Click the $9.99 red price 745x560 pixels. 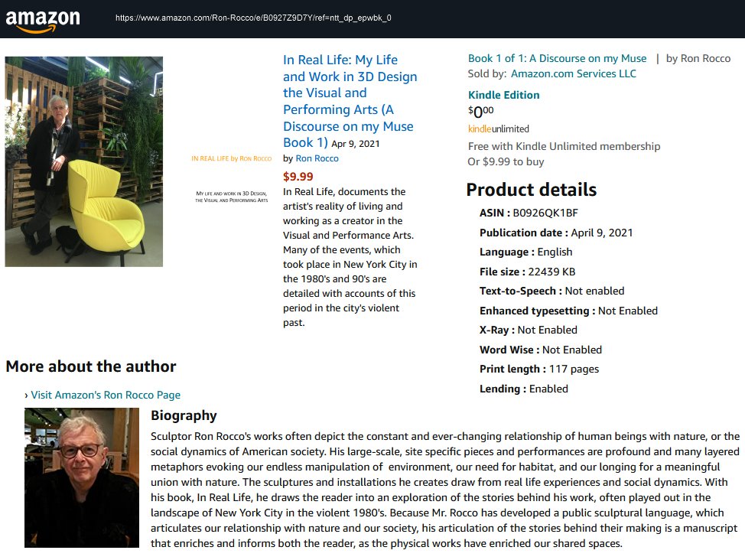pyautogui.click(x=298, y=176)
